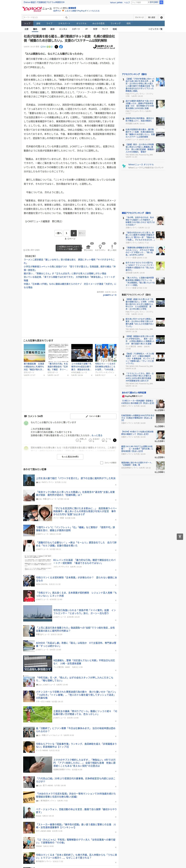Open the マイページ link
Screen dimensions: 186x868
coord(139,18)
